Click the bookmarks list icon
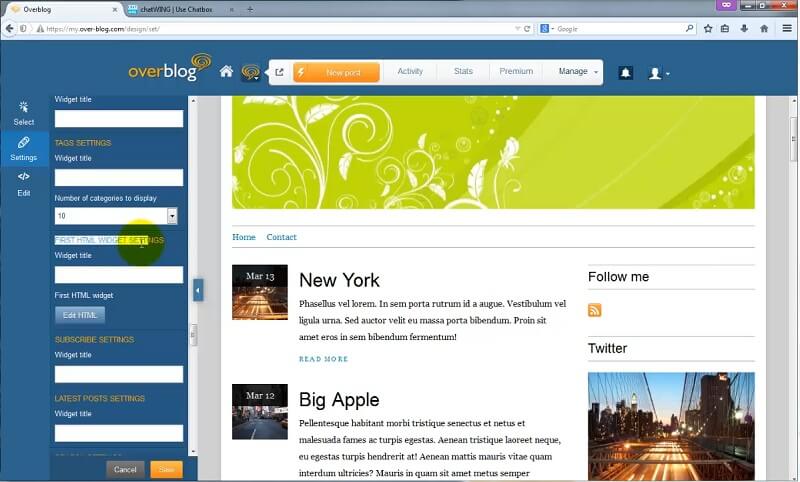Screen dimensions: 800x482 tap(725, 29)
